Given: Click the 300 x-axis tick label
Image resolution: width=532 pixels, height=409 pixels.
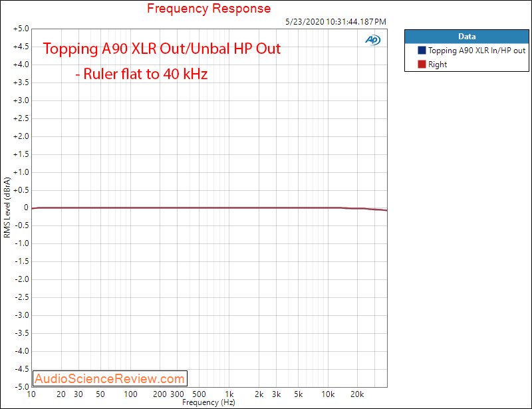Looking at the screenshot, I should click(177, 394).
